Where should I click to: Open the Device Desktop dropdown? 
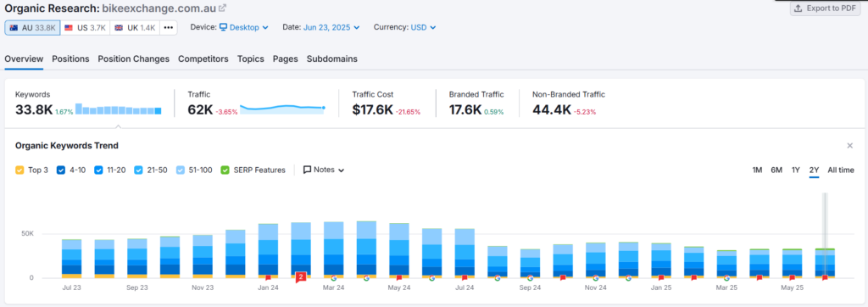pos(243,27)
